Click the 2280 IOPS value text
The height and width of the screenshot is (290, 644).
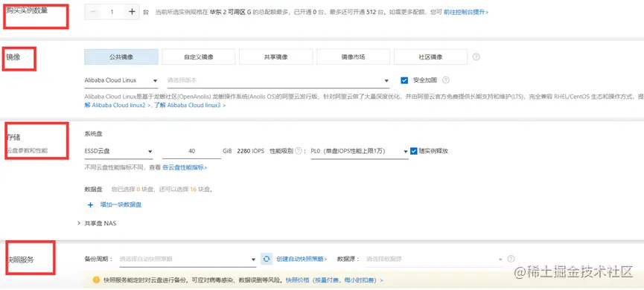coord(251,151)
